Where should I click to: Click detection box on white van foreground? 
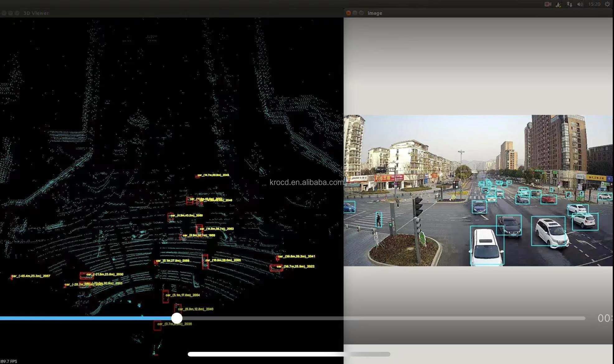(487, 246)
